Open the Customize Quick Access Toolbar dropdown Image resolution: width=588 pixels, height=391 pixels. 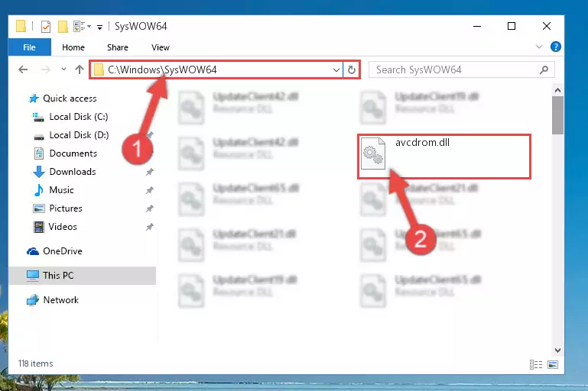99,27
